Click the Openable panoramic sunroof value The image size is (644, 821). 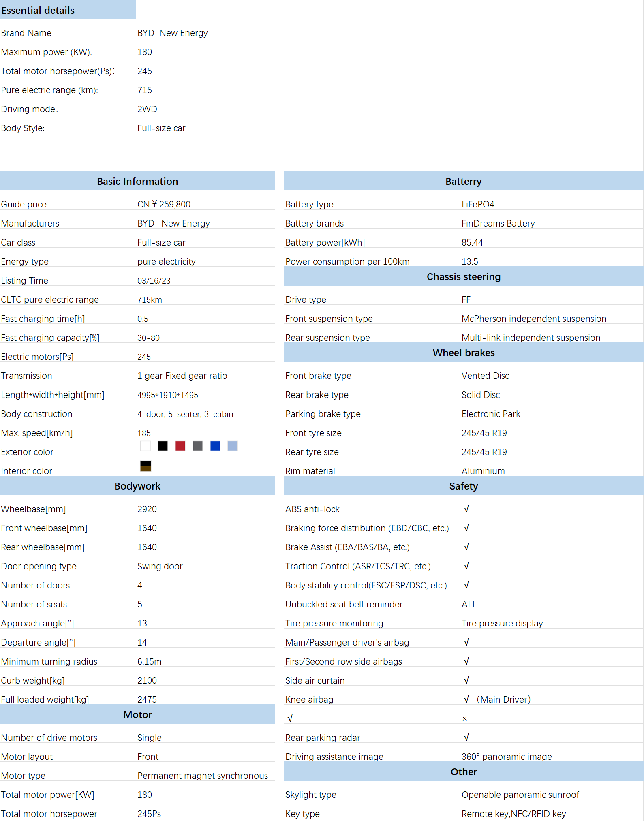point(520,795)
